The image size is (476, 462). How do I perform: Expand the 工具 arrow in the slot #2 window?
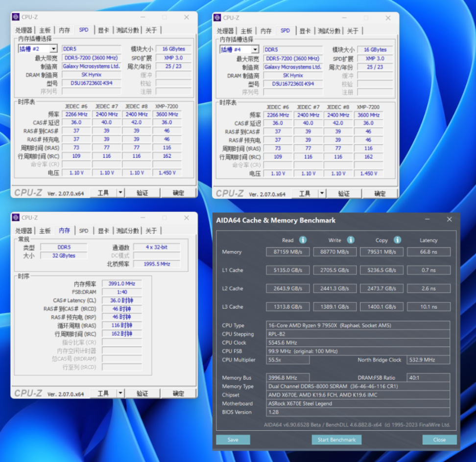(120, 192)
